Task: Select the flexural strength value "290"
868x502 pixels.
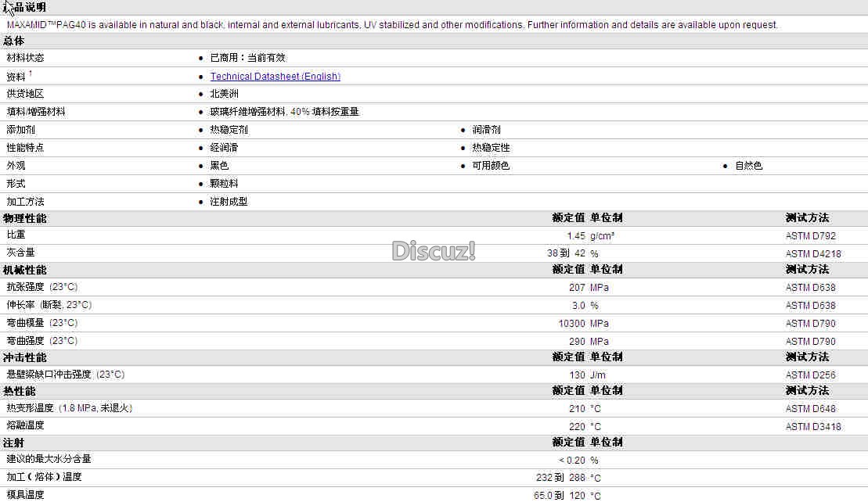Action: tap(578, 342)
